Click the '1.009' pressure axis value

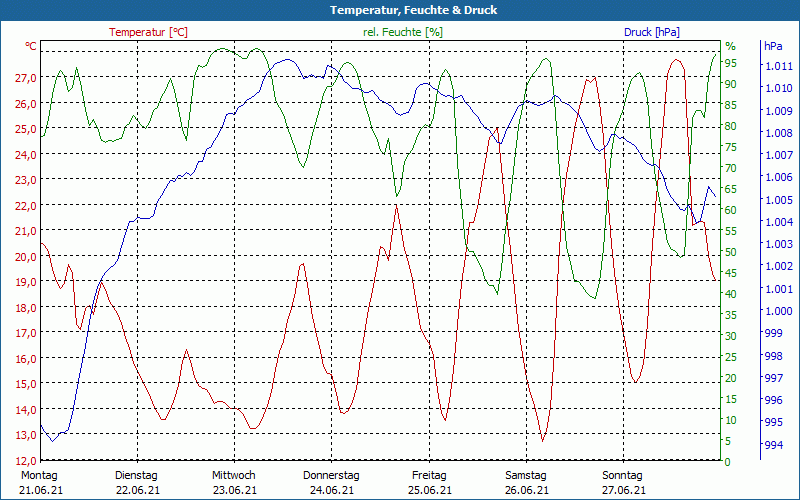[x=778, y=111]
